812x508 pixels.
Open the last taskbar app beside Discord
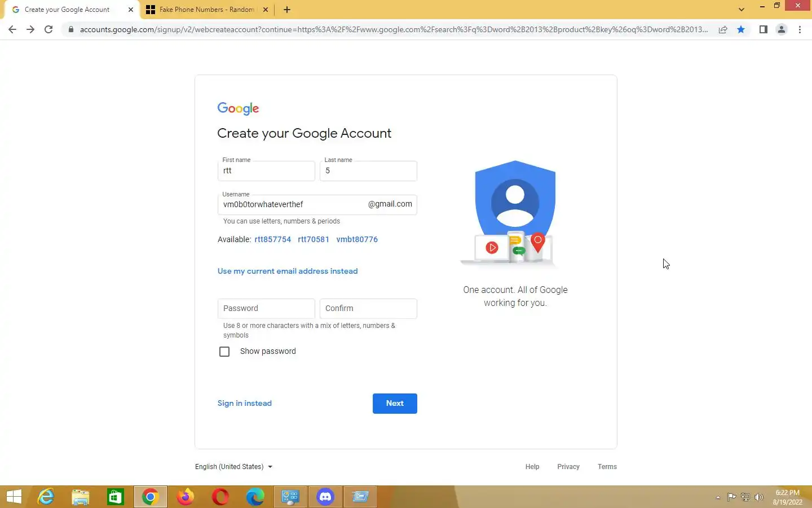tap(360, 497)
